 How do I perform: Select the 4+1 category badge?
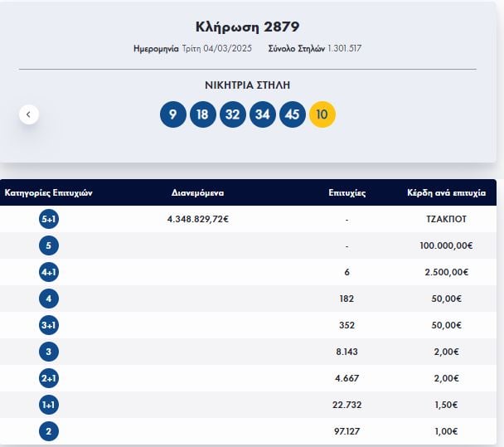point(48,272)
